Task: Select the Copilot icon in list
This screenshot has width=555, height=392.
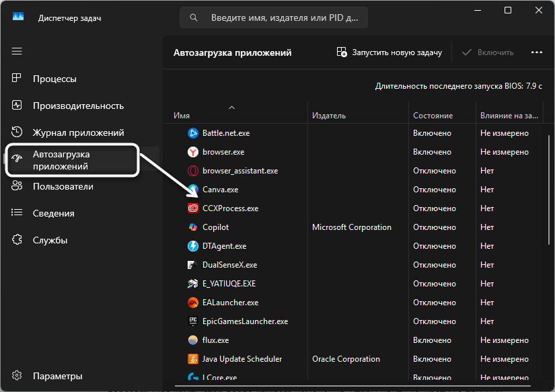Action: (192, 227)
